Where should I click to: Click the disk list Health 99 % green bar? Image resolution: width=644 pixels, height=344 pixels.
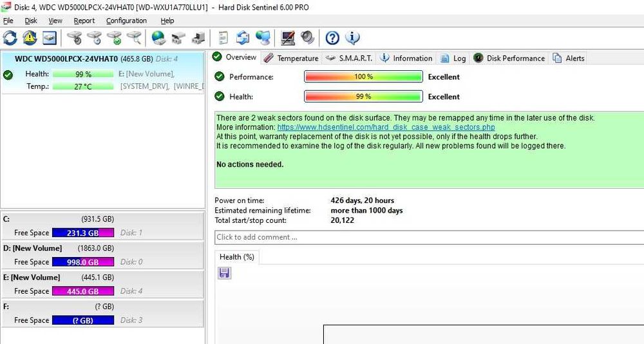pyautogui.click(x=83, y=74)
